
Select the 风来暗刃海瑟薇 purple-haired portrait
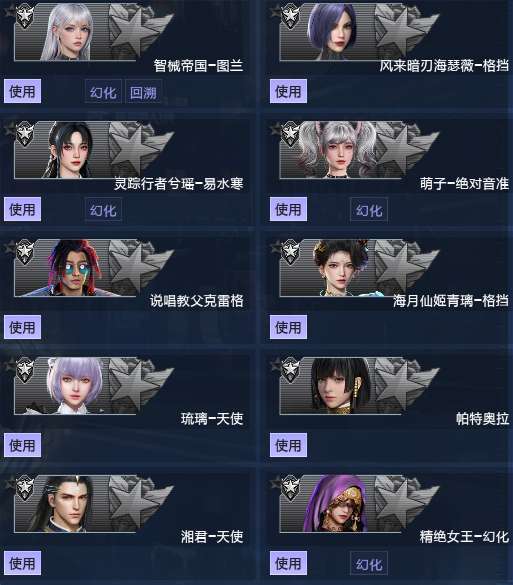click(x=332, y=33)
